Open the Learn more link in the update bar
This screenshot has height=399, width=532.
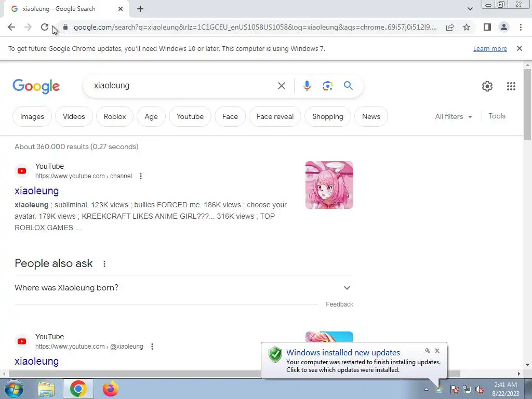click(x=490, y=48)
